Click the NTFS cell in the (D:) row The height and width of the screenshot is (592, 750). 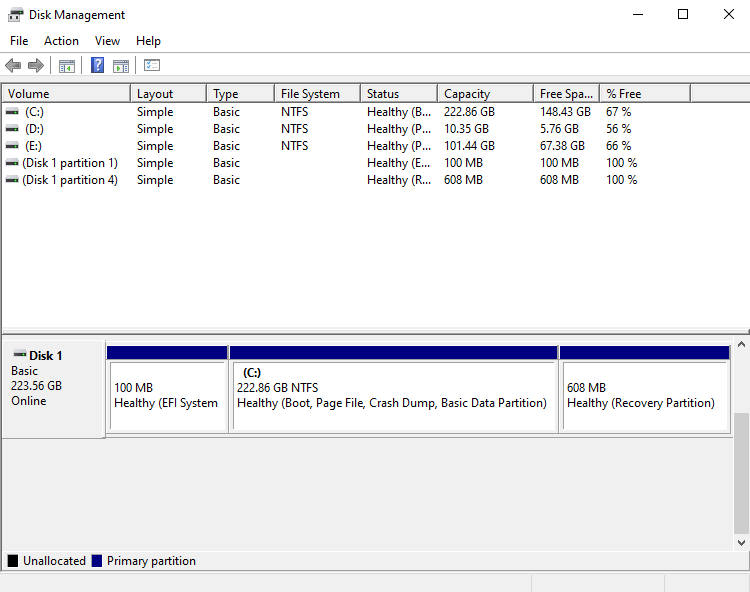click(295, 129)
